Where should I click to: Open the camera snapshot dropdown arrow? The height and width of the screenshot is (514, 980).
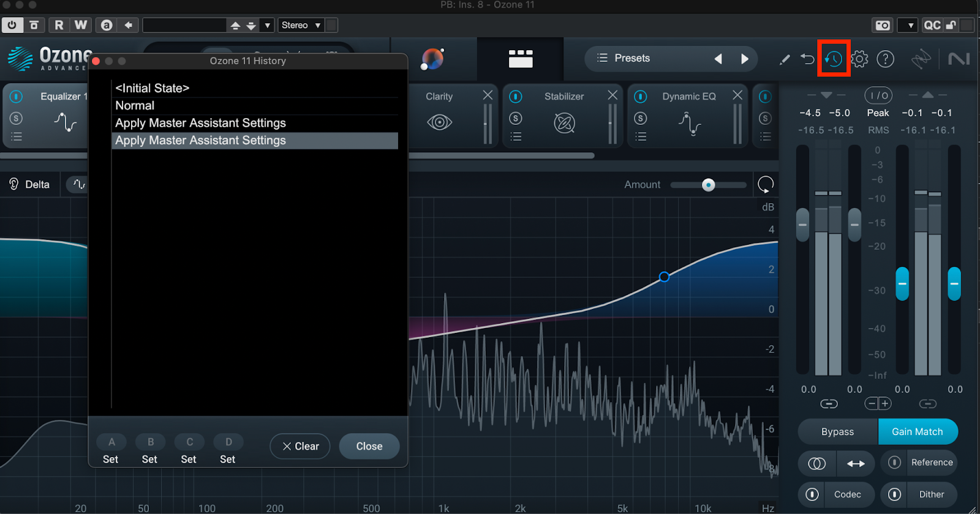point(910,25)
